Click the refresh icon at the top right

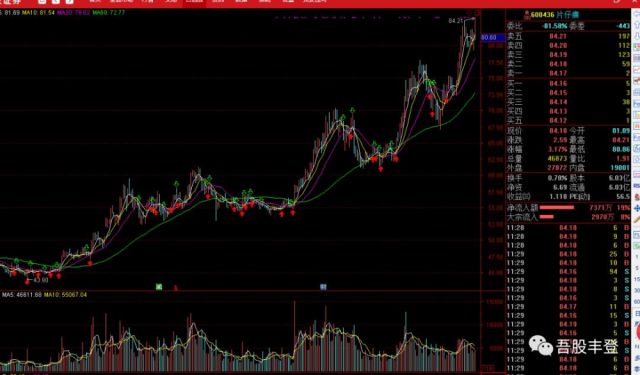pos(617,1)
